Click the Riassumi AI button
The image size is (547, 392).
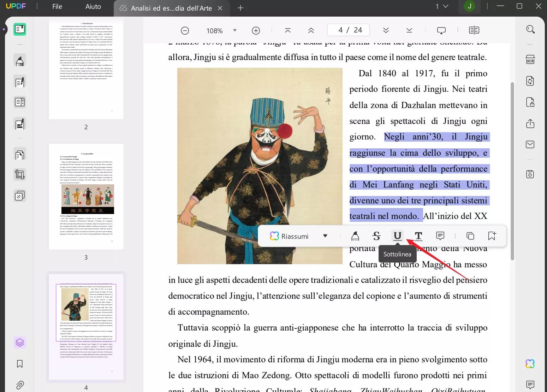pos(289,236)
